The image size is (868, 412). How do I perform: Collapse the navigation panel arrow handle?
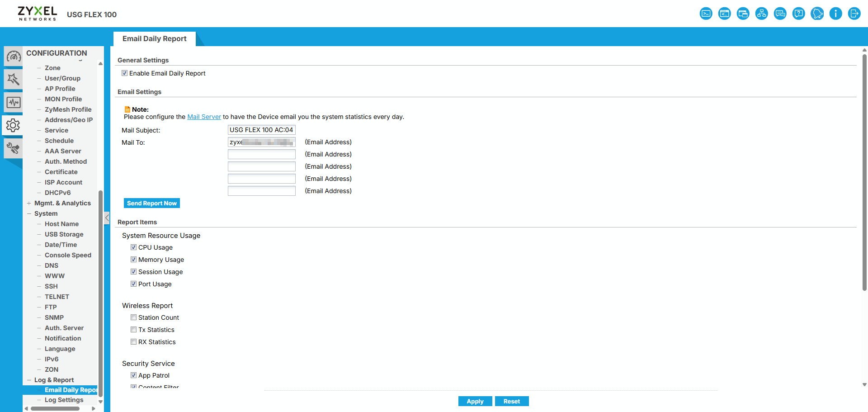pos(107,218)
